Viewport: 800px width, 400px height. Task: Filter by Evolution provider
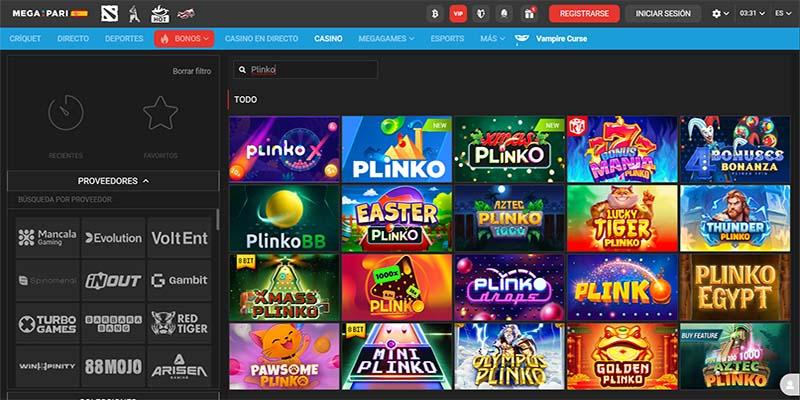pyautogui.click(x=113, y=238)
